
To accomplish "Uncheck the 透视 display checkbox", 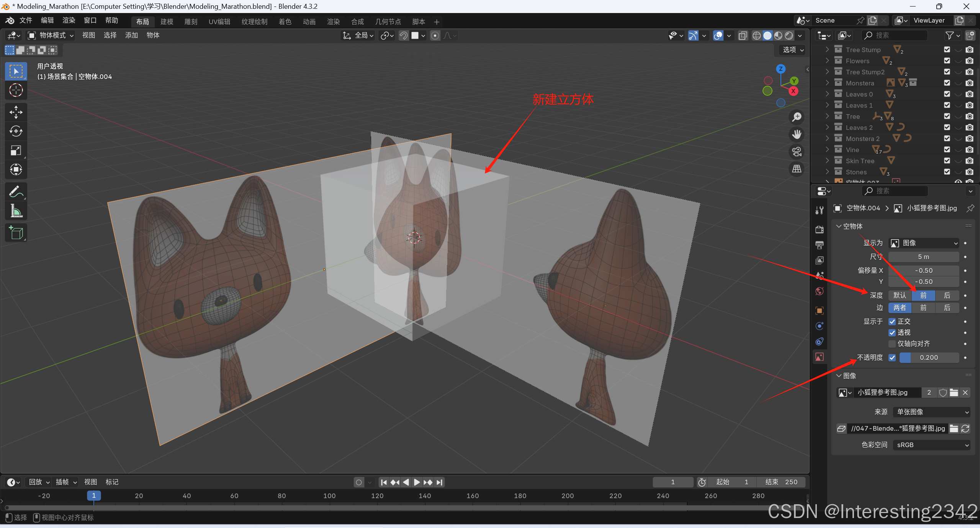I will [892, 333].
